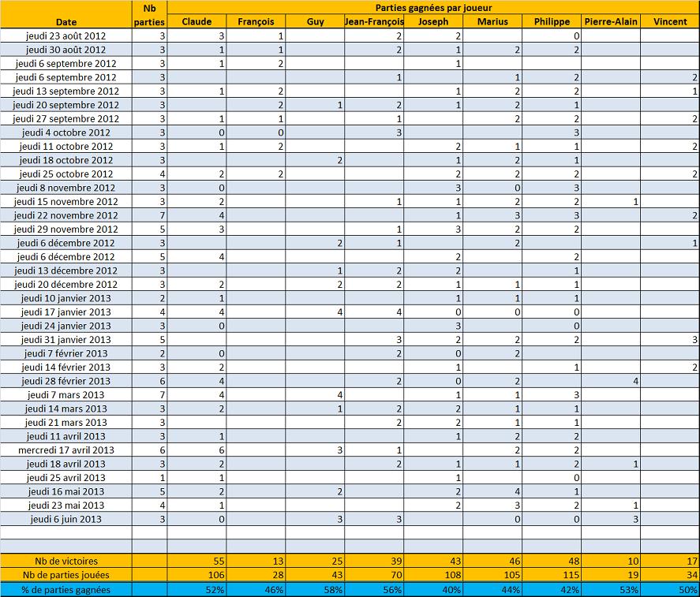Click the "Nb parties" header cell

(x=150, y=14)
